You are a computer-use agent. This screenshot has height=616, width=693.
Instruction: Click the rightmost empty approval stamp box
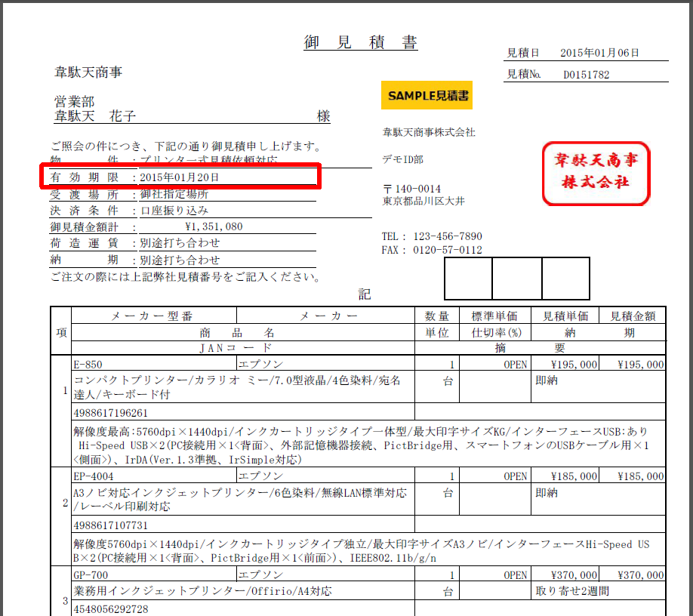[x=565, y=279]
